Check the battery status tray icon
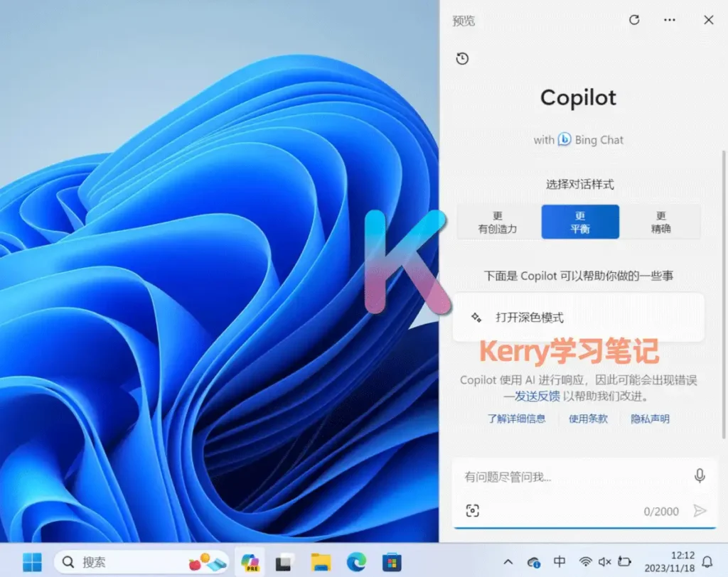Image resolution: width=728 pixels, height=577 pixels. (x=624, y=561)
